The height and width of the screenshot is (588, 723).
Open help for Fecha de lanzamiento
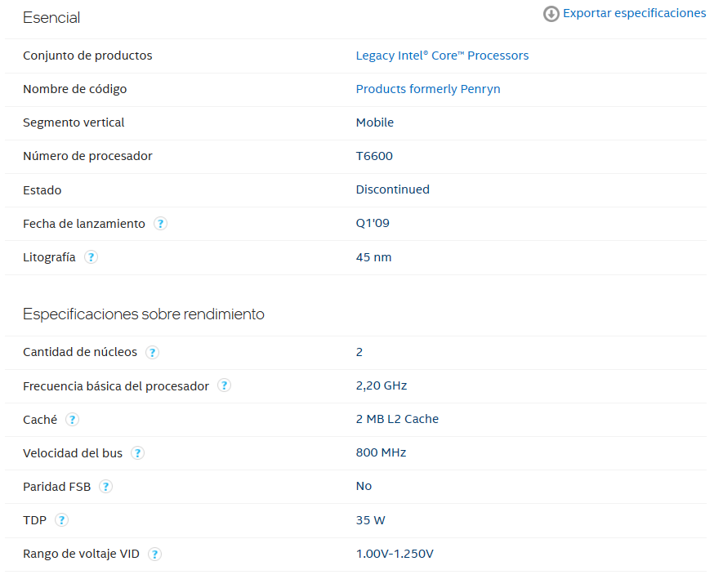click(161, 224)
